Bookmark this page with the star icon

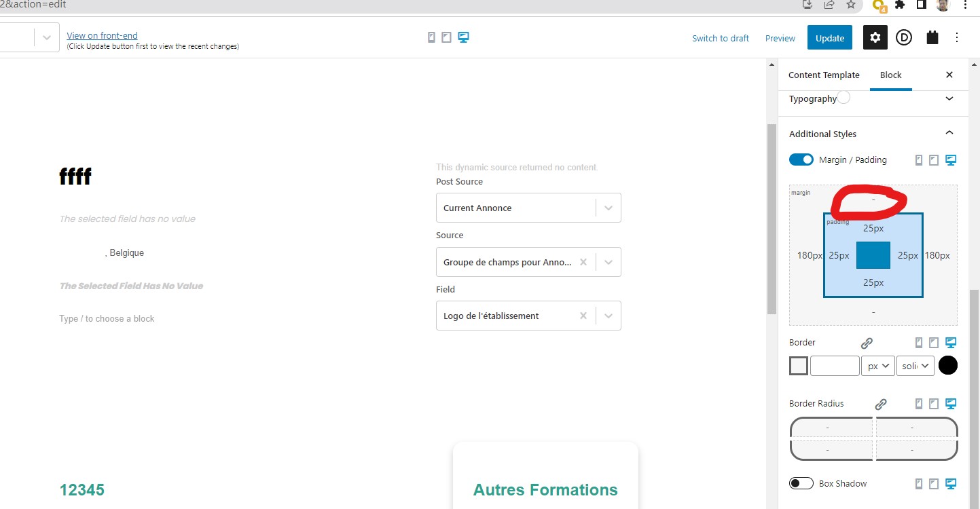[851, 5]
